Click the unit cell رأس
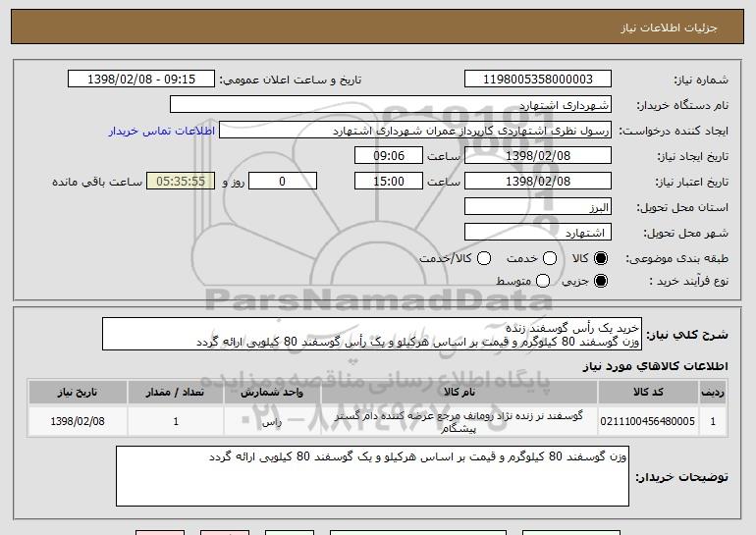Screen dimensions: 756x535 coord(272,421)
